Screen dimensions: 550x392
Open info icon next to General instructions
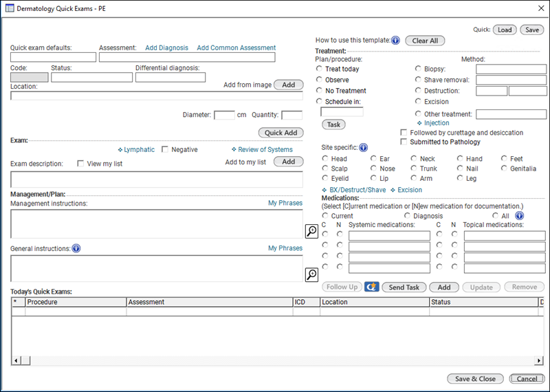(x=76, y=248)
